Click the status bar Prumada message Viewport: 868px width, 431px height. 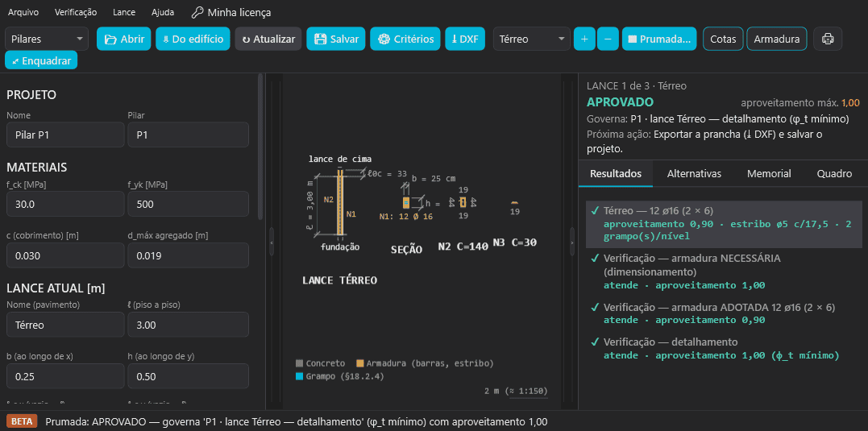pos(296,421)
